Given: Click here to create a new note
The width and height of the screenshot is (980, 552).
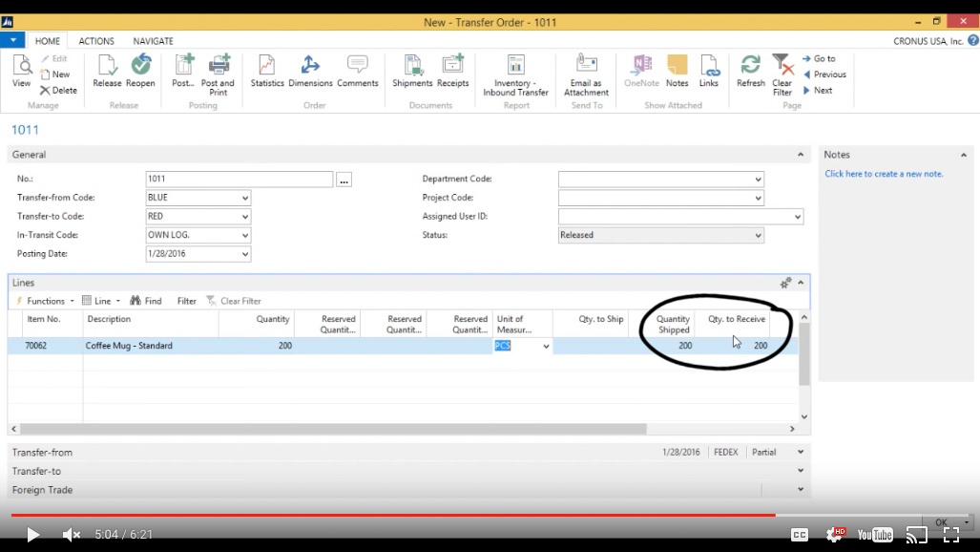Looking at the screenshot, I should (885, 173).
